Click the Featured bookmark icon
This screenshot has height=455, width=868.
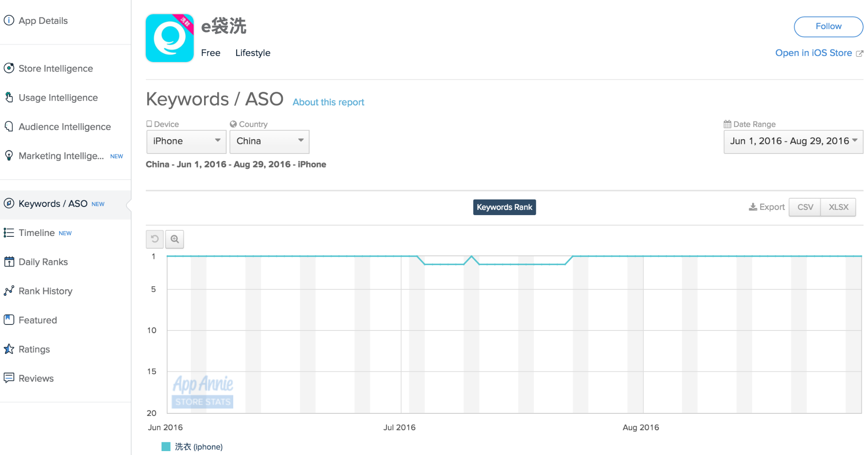(9, 320)
